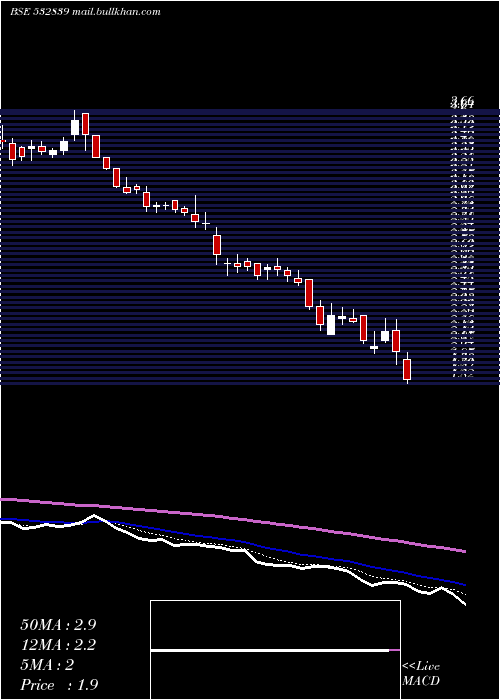Click the pink 50MA line
This screenshot has height=700, width=500.
coord(232,519)
